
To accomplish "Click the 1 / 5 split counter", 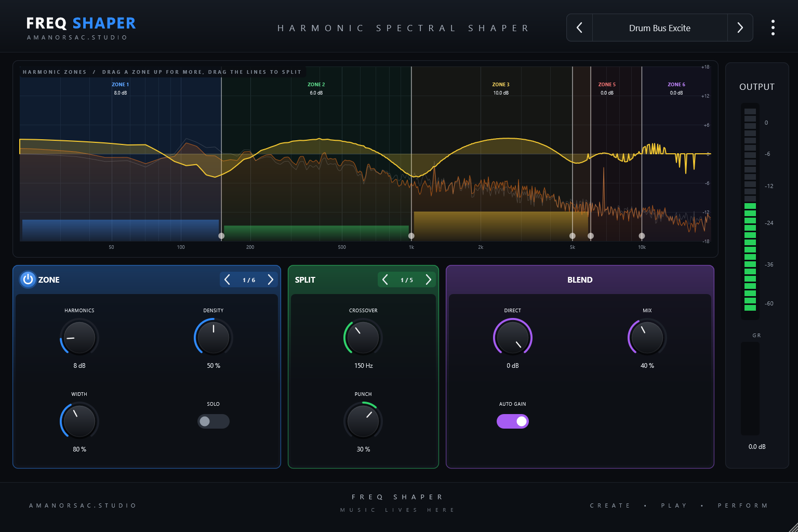I will 407,280.
